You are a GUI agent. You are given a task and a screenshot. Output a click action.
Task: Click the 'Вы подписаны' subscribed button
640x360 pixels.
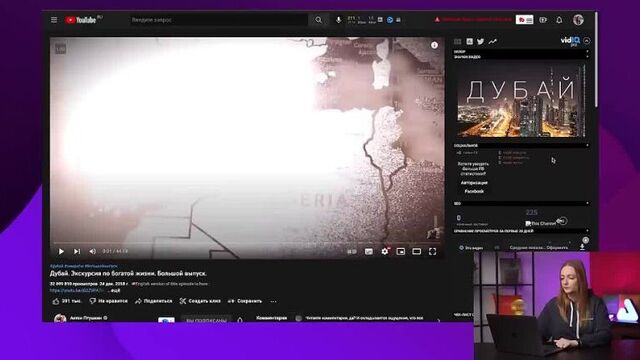point(206,320)
